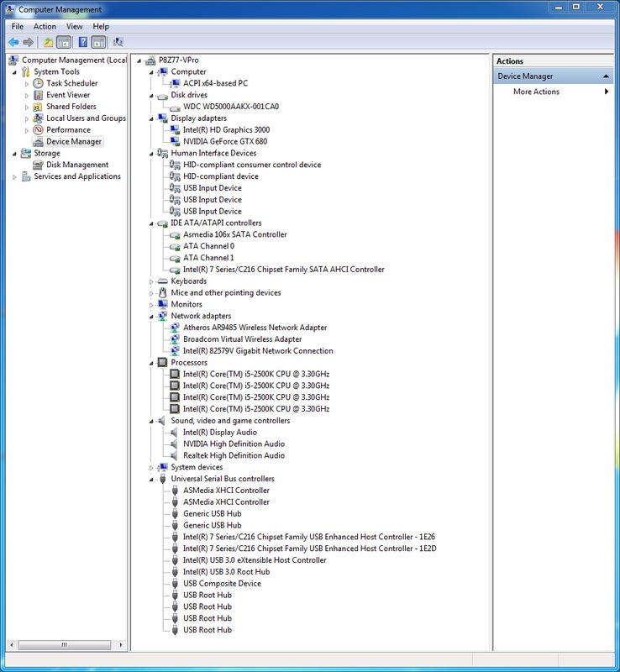
Task: Expand the System devices category
Action: (151, 468)
